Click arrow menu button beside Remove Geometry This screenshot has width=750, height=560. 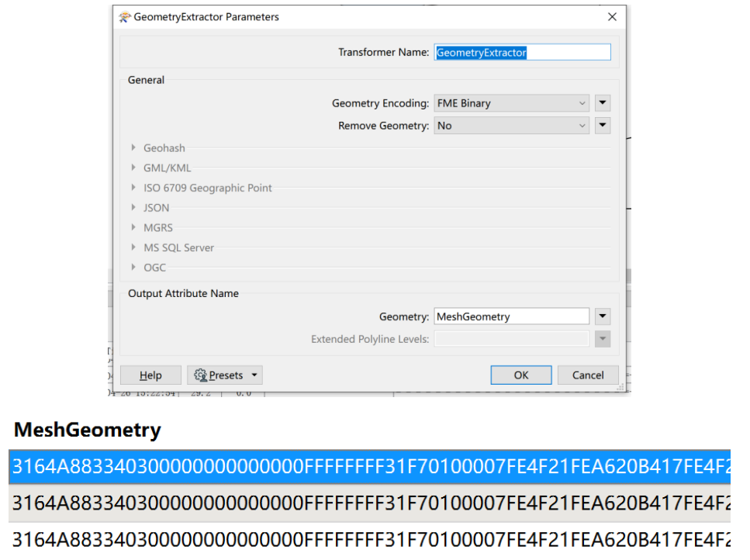point(603,126)
